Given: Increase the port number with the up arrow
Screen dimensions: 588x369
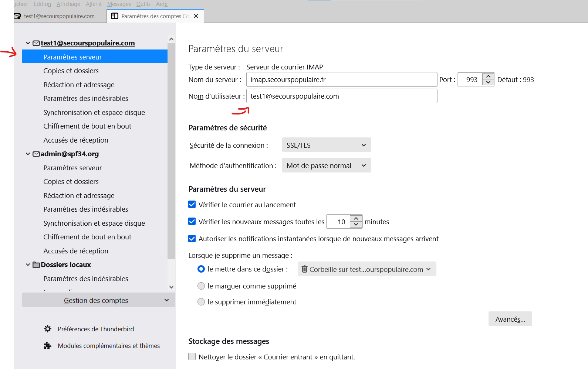Looking at the screenshot, I should coord(488,76).
